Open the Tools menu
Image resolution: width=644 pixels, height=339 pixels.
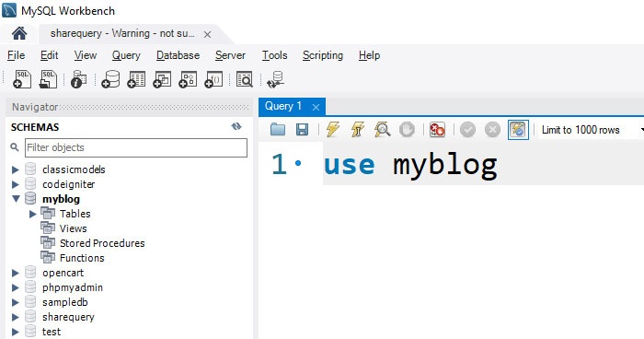(x=274, y=55)
